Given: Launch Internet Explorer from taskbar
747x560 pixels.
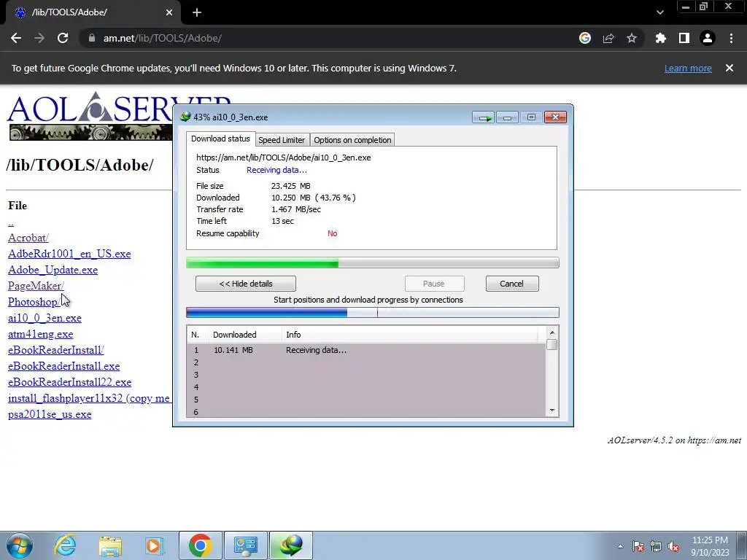Looking at the screenshot, I should [65, 545].
